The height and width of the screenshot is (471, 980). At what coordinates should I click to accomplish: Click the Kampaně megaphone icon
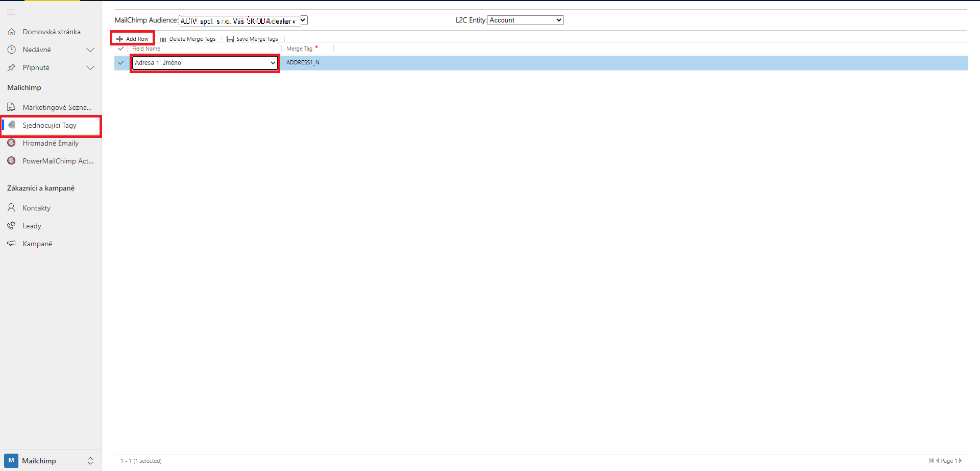(x=11, y=244)
